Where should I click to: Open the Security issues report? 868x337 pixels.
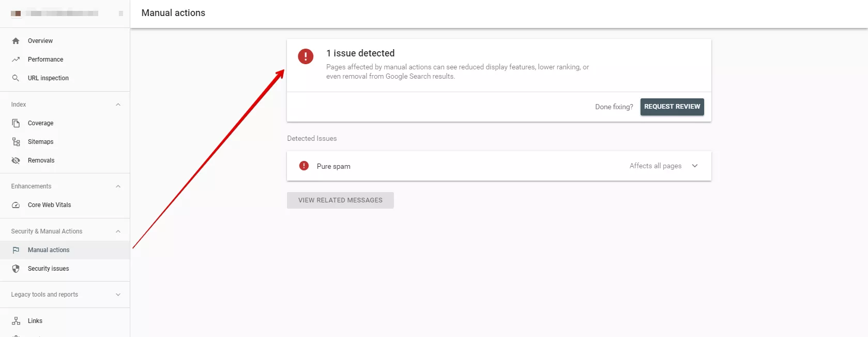pyautogui.click(x=65, y=269)
